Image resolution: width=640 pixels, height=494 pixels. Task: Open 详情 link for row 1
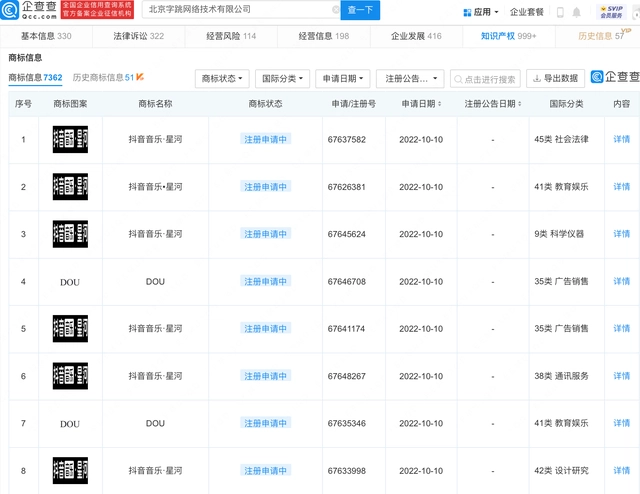622,140
